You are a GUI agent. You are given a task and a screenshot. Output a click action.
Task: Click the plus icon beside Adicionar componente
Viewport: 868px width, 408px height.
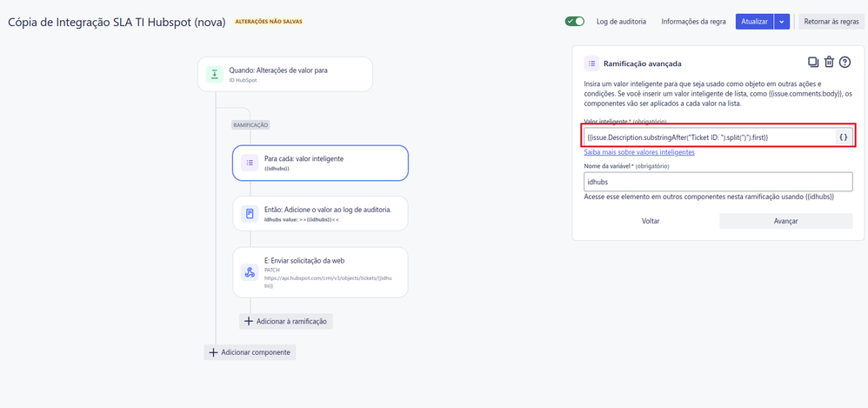[x=213, y=352]
